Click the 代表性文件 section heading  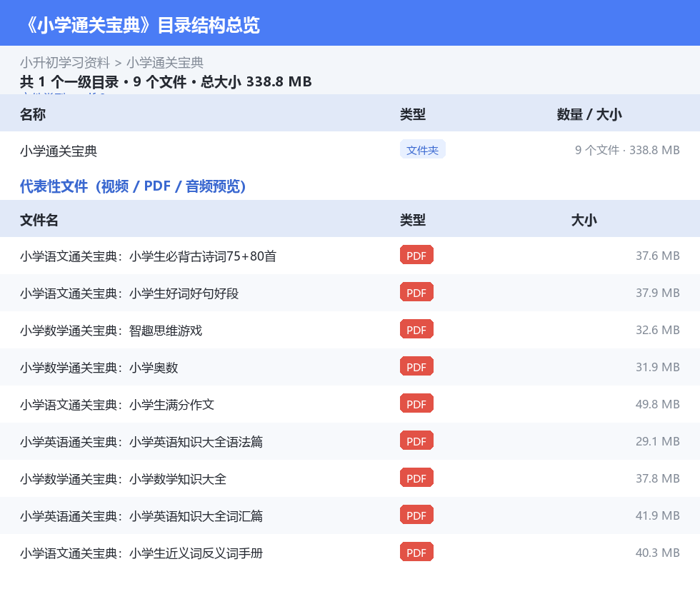(133, 186)
